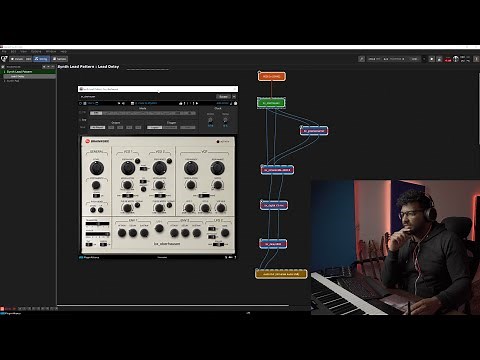Select the Lead Delay variation
The width and height of the screenshot is (480, 360).
coord(29,76)
